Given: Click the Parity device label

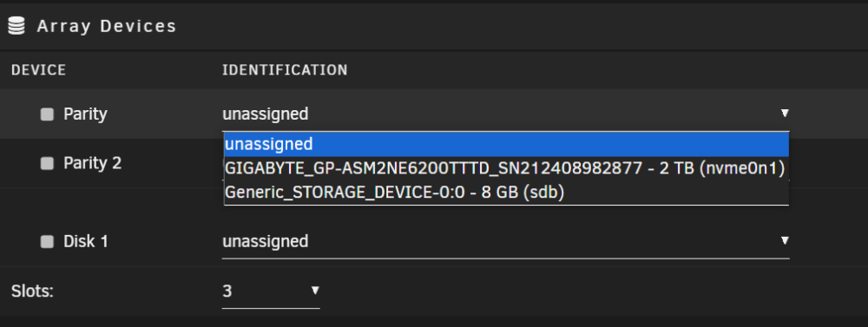Looking at the screenshot, I should coord(85,114).
